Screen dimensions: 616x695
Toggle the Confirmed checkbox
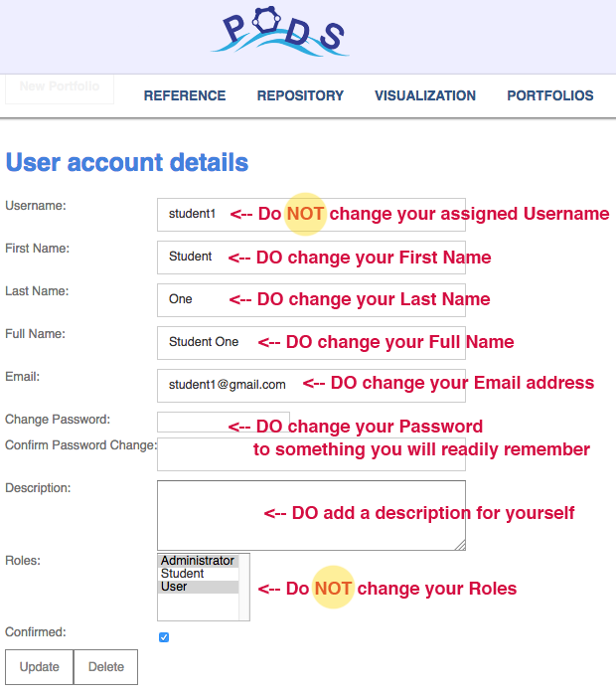[x=164, y=637]
